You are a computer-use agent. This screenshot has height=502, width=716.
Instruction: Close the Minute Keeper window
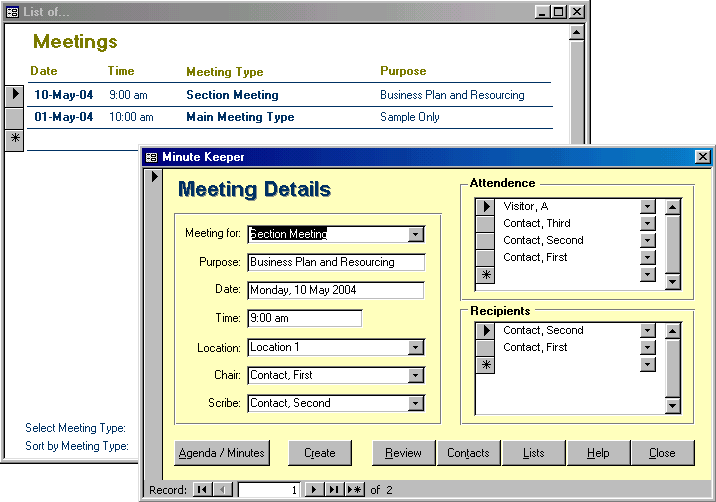tap(703, 157)
